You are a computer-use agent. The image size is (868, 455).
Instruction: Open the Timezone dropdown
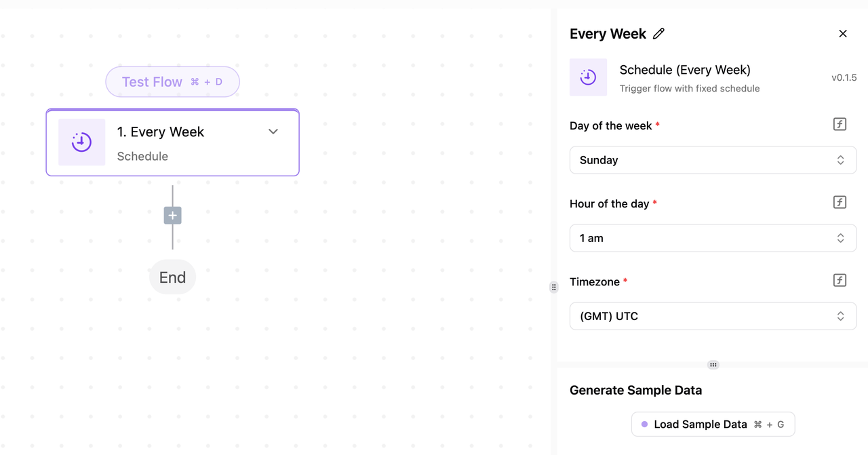(713, 317)
